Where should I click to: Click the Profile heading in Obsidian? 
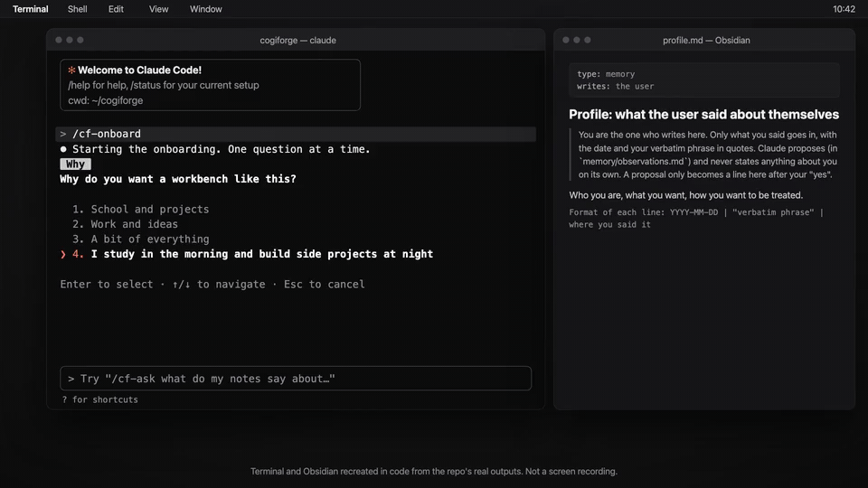703,115
